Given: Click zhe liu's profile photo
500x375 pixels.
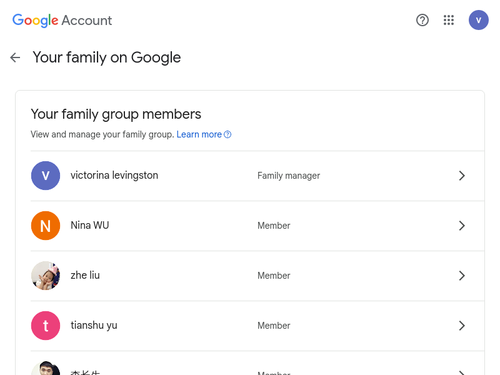Looking at the screenshot, I should (x=46, y=276).
